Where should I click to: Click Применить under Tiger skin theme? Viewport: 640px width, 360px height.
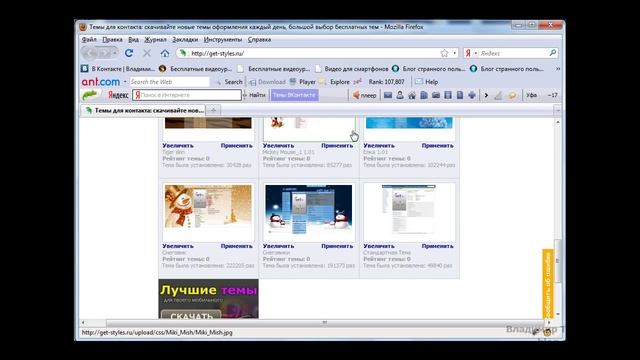237,146
